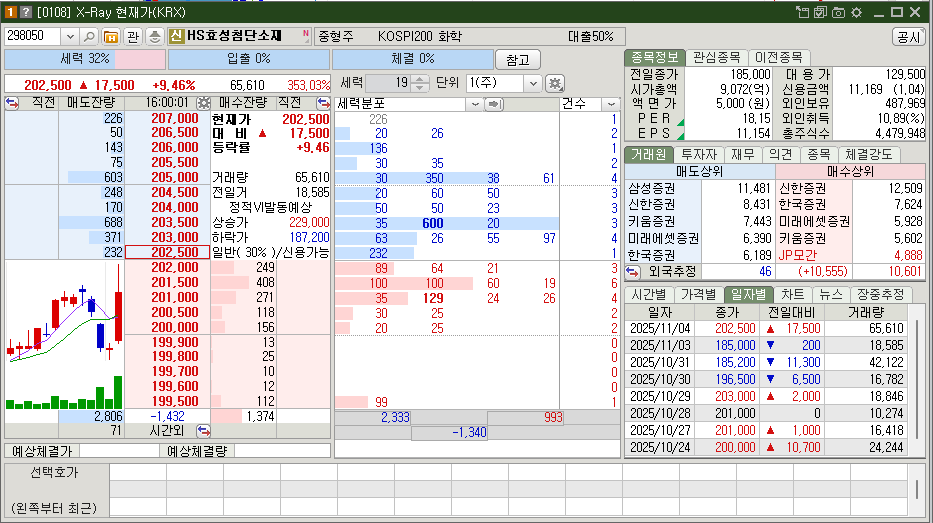Screen dimensions: 933x523
Task: Select the current price 202,500 order book cell
Action: [x=167, y=252]
